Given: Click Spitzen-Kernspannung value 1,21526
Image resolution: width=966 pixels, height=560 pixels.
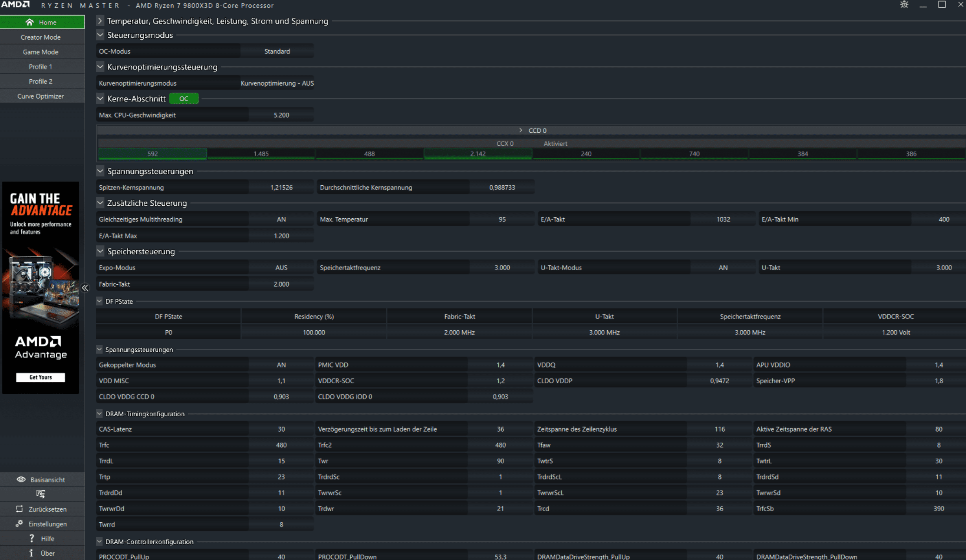Looking at the screenshot, I should point(281,187).
